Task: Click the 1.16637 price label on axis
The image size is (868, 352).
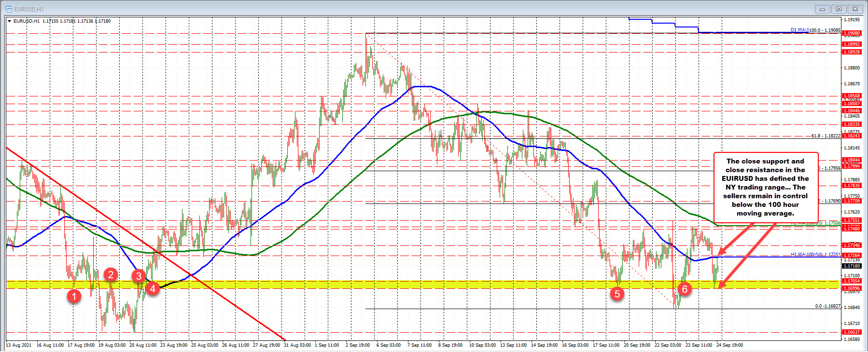Action: [852, 332]
